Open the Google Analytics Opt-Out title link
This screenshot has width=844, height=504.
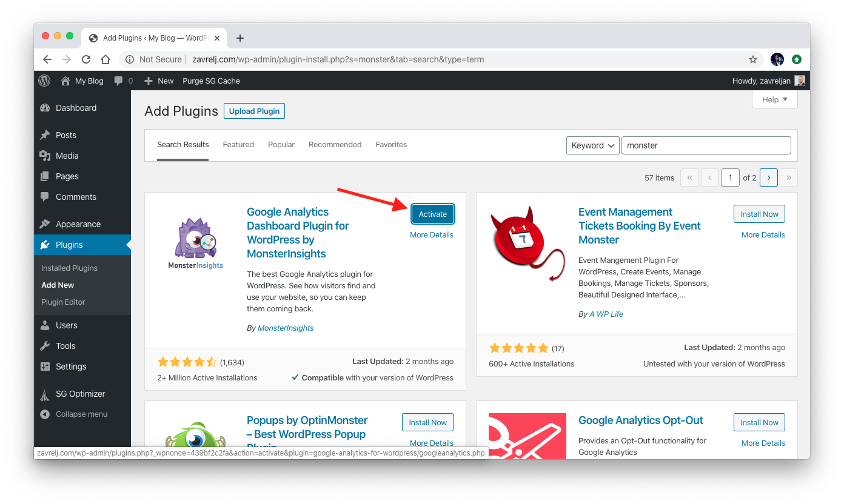641,420
